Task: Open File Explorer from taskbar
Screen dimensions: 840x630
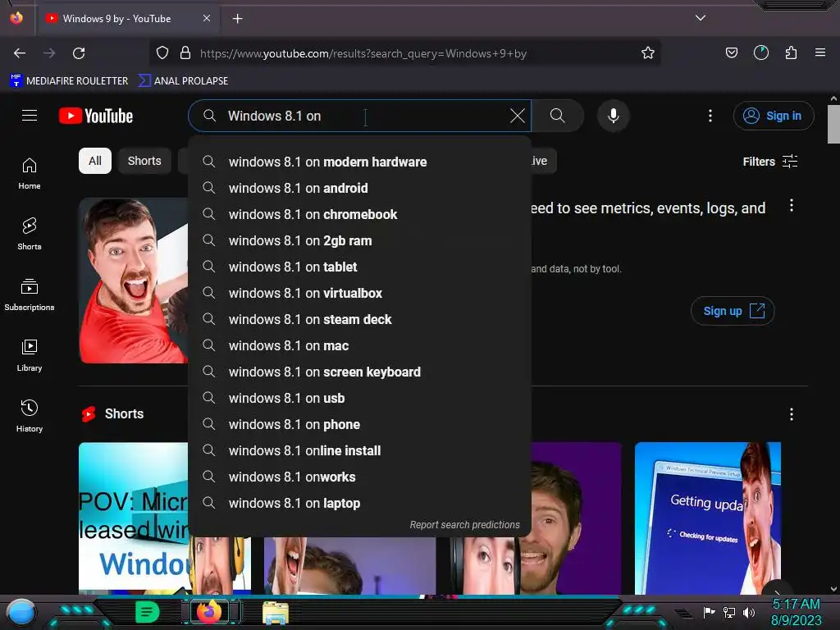Action: 276,612
